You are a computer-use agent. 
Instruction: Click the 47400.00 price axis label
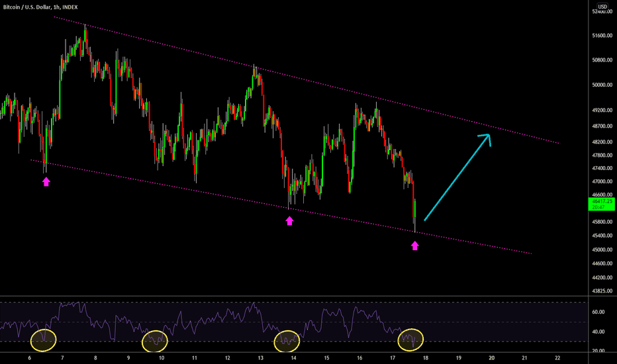[x=602, y=168]
